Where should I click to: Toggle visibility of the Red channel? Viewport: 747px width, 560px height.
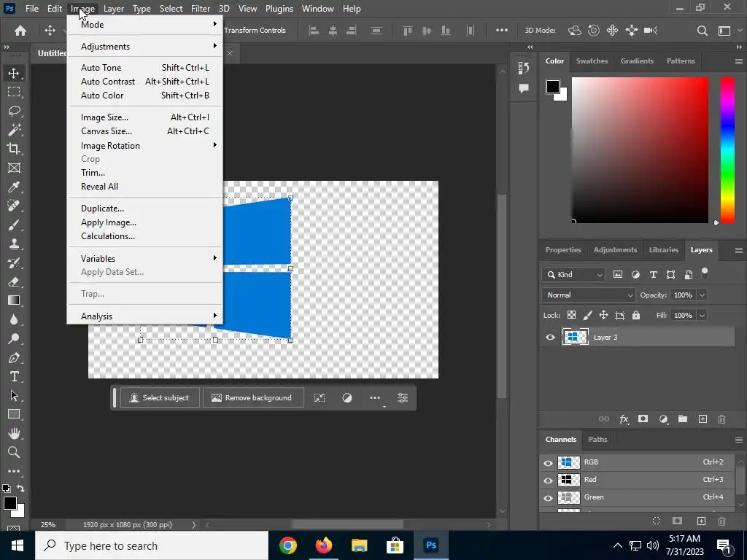(x=549, y=480)
